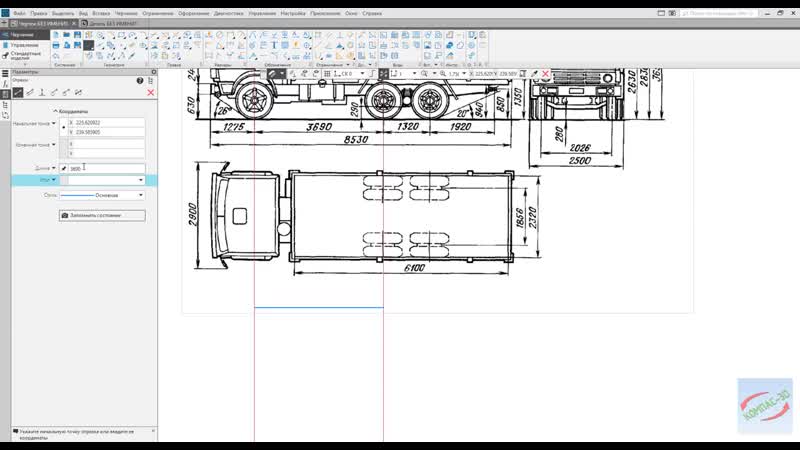Click the Запомнить состояние button
Image resolution: width=800 pixels, height=450 pixels.
tap(102, 215)
